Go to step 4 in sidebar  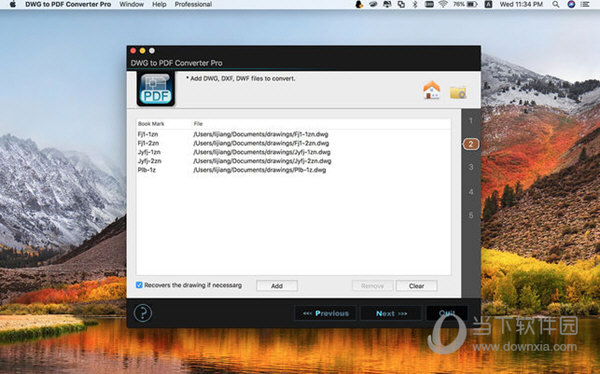tap(471, 191)
